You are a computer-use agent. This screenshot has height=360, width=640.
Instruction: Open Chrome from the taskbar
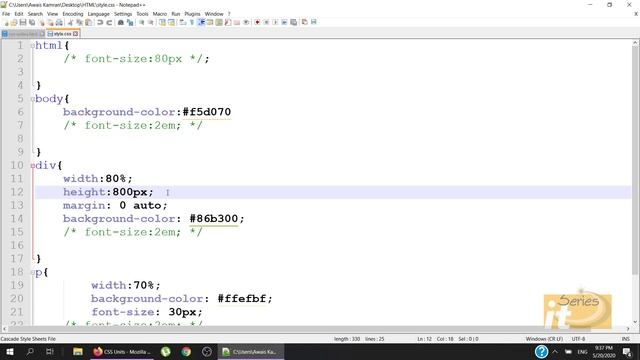tap(186, 351)
